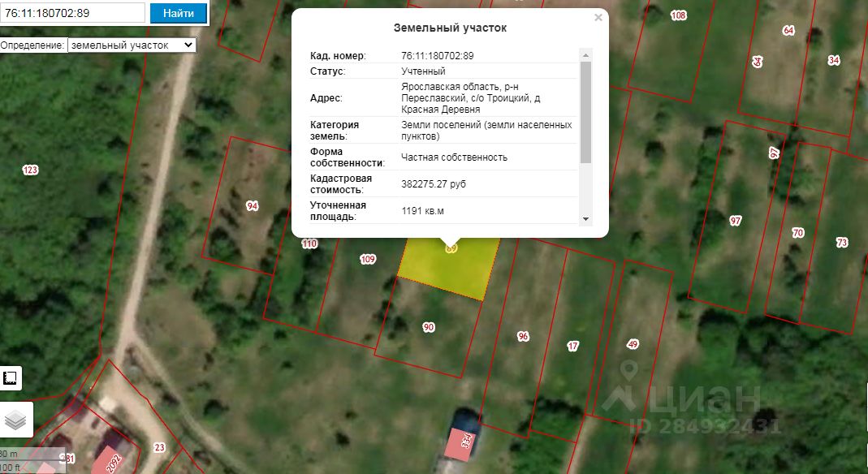Select parcel labeled 123
Image resolution: width=868 pixels, height=474 pixels.
[x=30, y=170]
